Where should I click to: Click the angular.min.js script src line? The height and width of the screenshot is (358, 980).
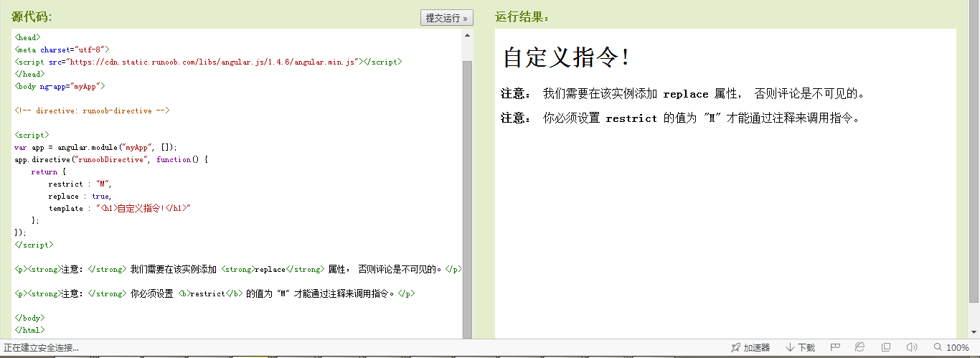pyautogui.click(x=208, y=62)
